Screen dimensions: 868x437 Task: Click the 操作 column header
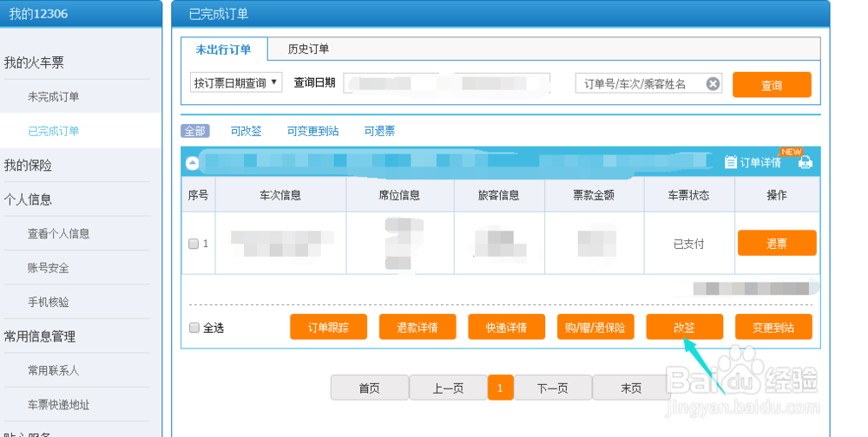(x=777, y=195)
